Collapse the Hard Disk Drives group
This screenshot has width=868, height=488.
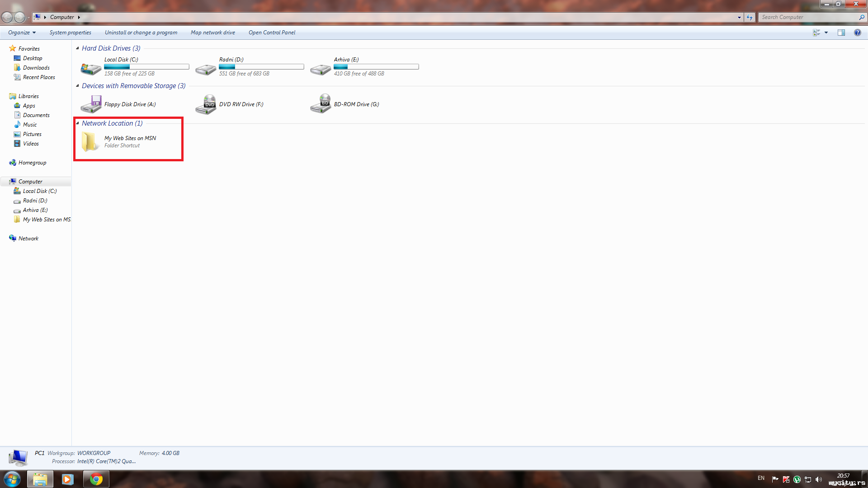pyautogui.click(x=77, y=48)
